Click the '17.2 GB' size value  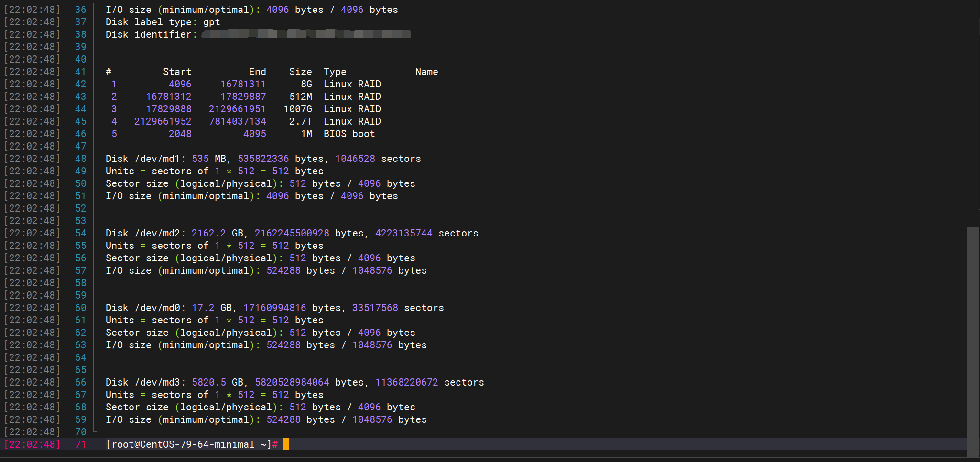pyautogui.click(x=212, y=308)
